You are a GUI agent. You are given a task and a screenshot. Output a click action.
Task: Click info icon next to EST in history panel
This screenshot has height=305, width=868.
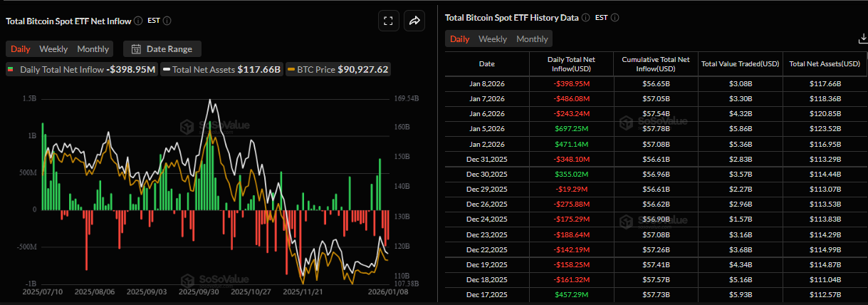click(615, 17)
